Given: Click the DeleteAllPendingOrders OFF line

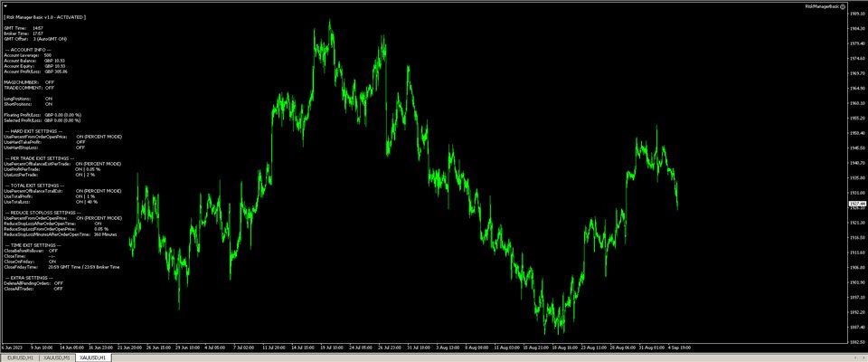Looking at the screenshot, I should click(33, 283).
